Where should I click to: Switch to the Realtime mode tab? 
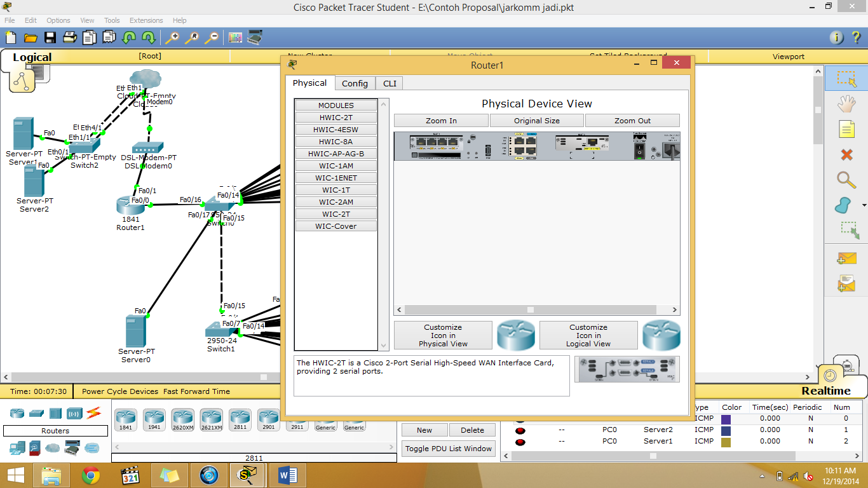[825, 391]
